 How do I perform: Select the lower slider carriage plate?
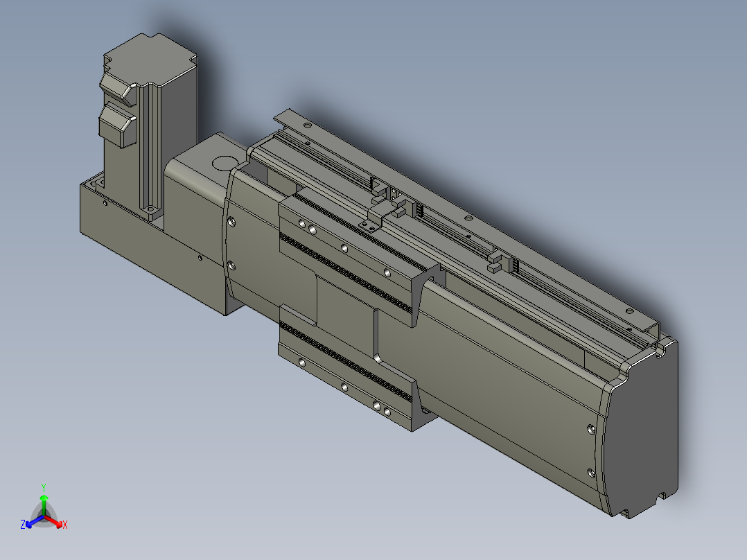345,369
